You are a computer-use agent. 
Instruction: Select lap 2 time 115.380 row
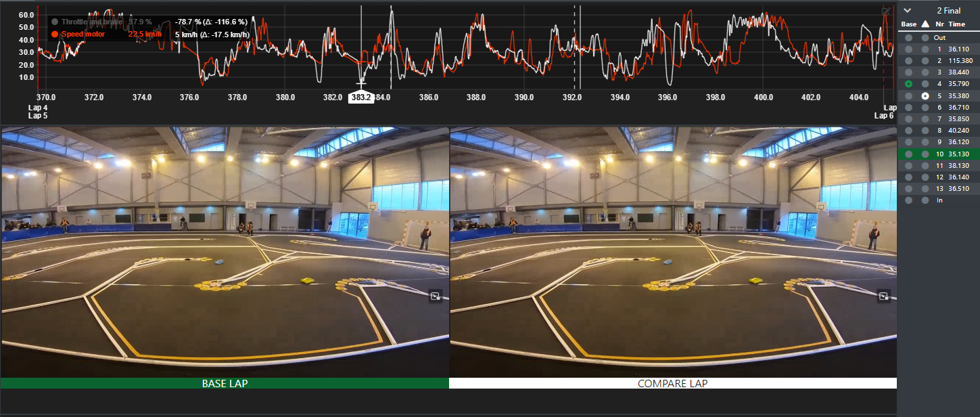[958, 61]
